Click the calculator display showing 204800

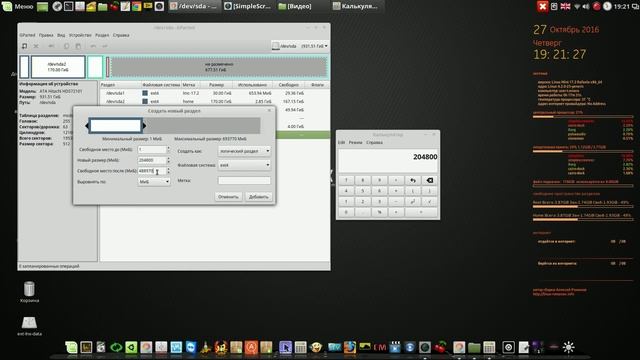(388, 160)
